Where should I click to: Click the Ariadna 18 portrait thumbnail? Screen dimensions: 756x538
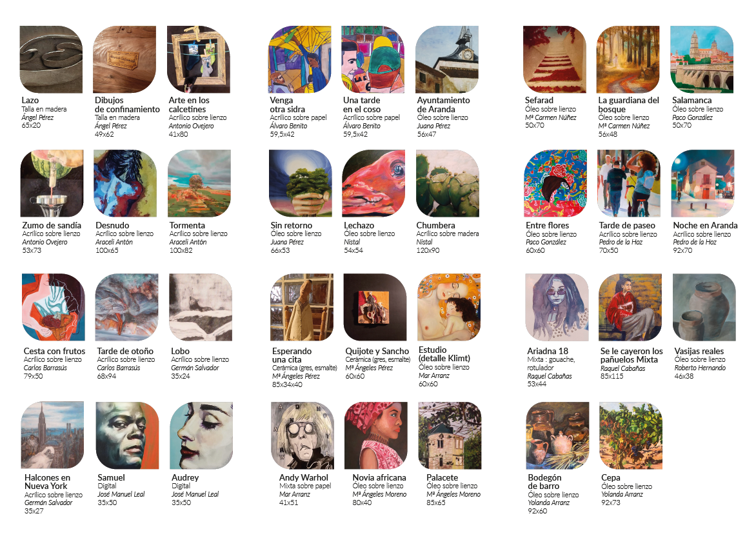point(557,308)
